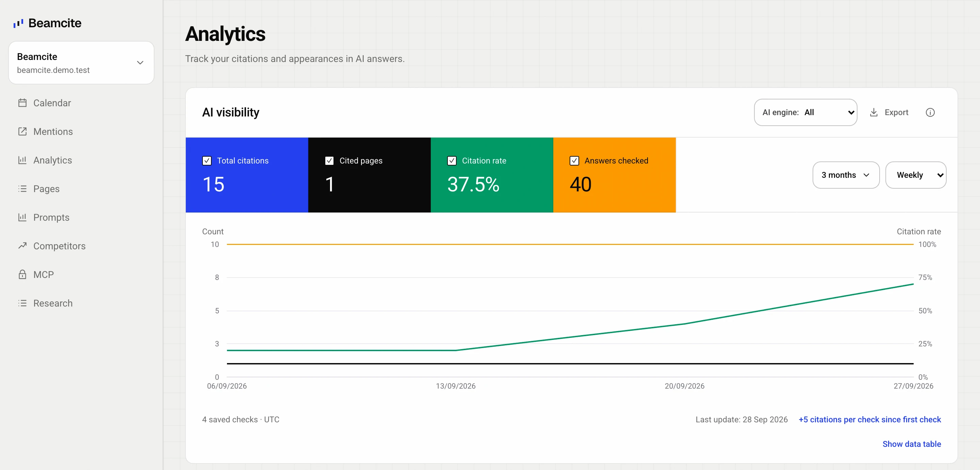
Task: Click the beamcite.demo.test domain text
Action: pyautogui.click(x=53, y=70)
